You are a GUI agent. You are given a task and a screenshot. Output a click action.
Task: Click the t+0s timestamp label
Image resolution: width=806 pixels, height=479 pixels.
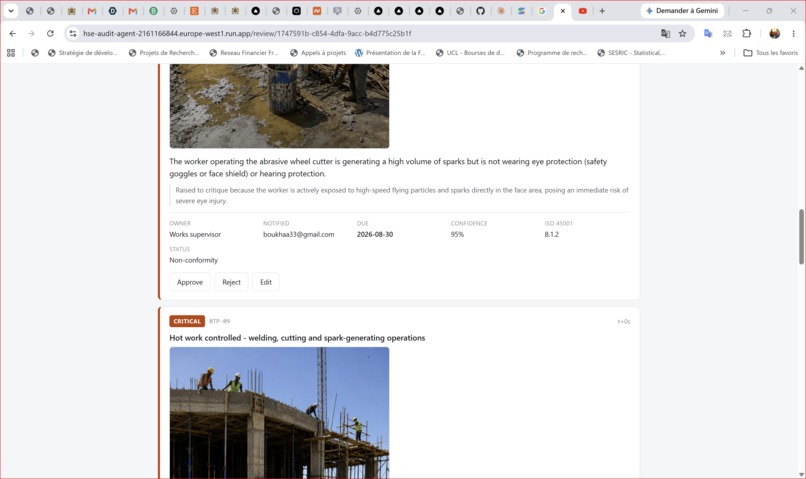tap(624, 322)
